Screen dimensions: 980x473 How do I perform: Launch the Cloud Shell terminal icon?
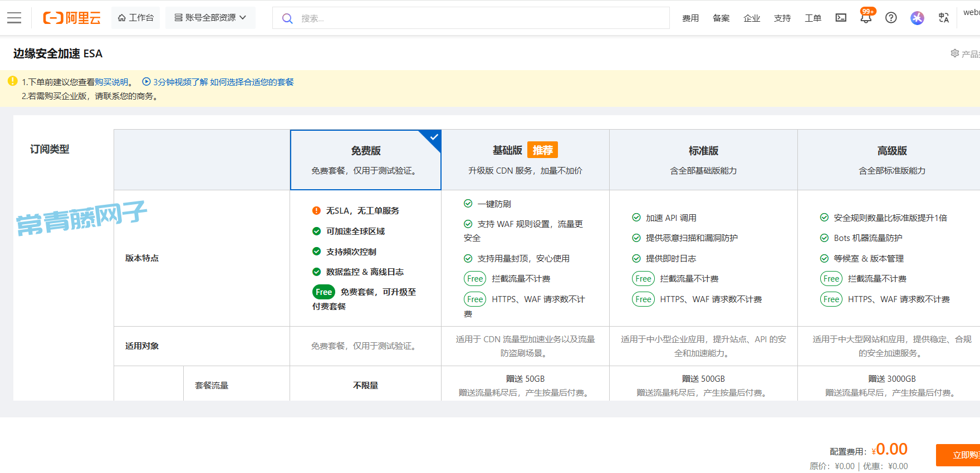tap(841, 18)
